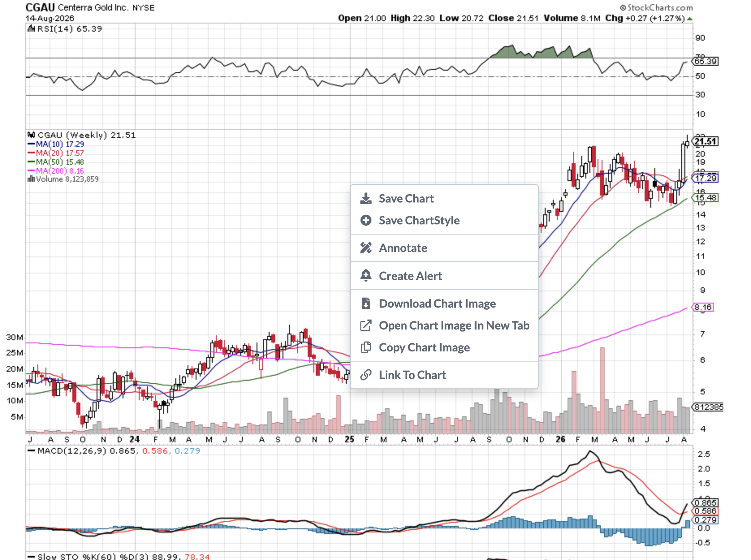Click the 21.51 current price label
Viewport: 751px width, 560px height.
tap(706, 141)
